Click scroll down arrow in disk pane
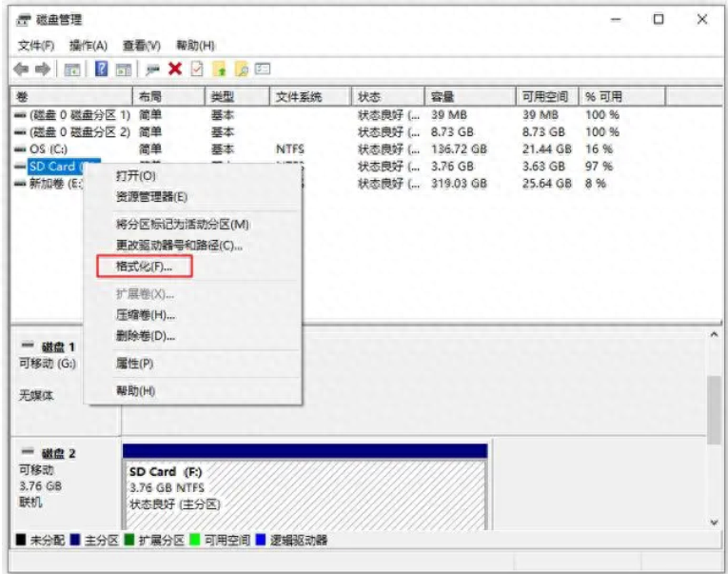 (x=714, y=522)
